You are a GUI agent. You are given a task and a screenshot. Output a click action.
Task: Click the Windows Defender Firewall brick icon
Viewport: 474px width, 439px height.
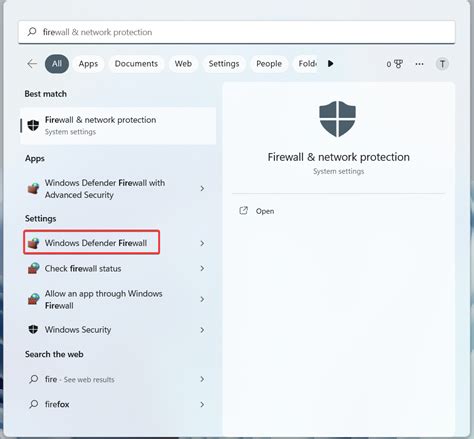point(33,243)
